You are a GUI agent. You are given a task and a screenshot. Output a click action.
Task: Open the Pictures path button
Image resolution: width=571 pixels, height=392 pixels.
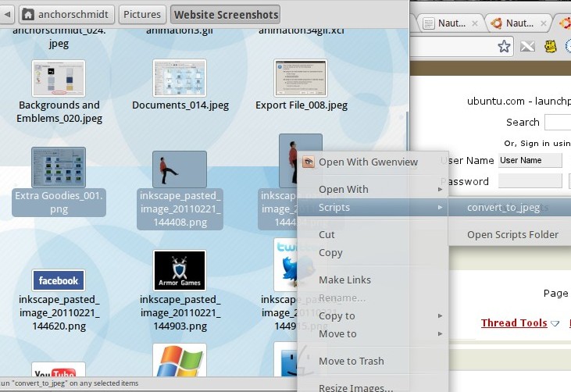tap(142, 15)
